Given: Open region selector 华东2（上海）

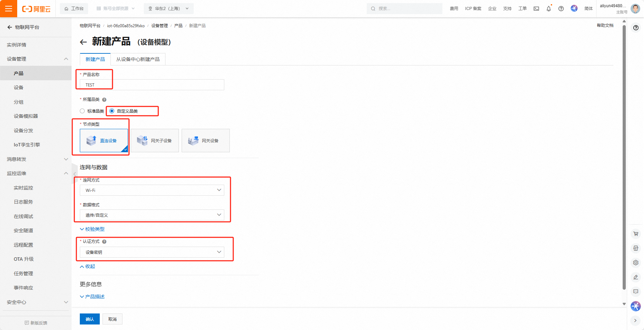Looking at the screenshot, I should pos(169,9).
